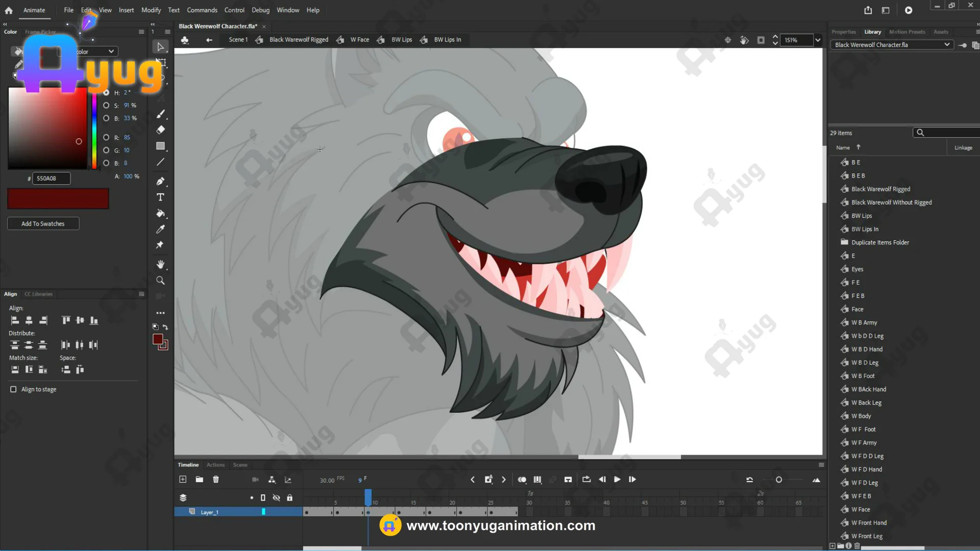
Task: Delete layer with trash icon
Action: click(216, 480)
